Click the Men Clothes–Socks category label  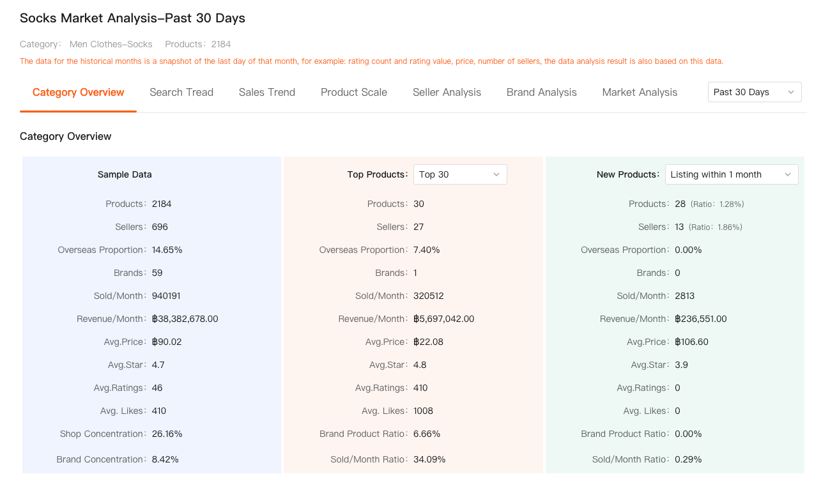(x=111, y=44)
